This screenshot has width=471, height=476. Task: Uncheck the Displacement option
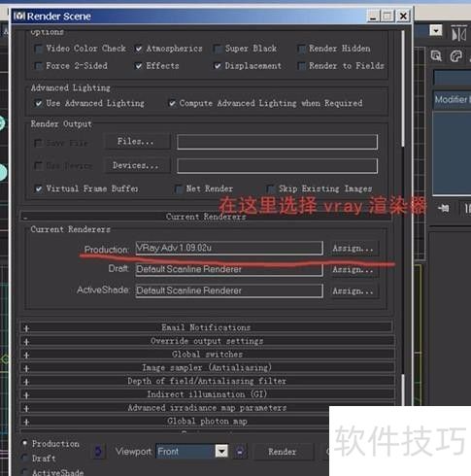point(218,66)
